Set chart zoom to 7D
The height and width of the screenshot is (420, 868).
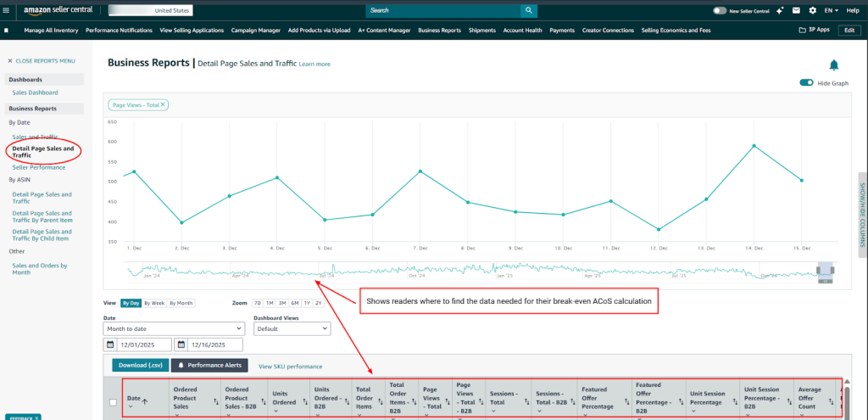(257, 303)
